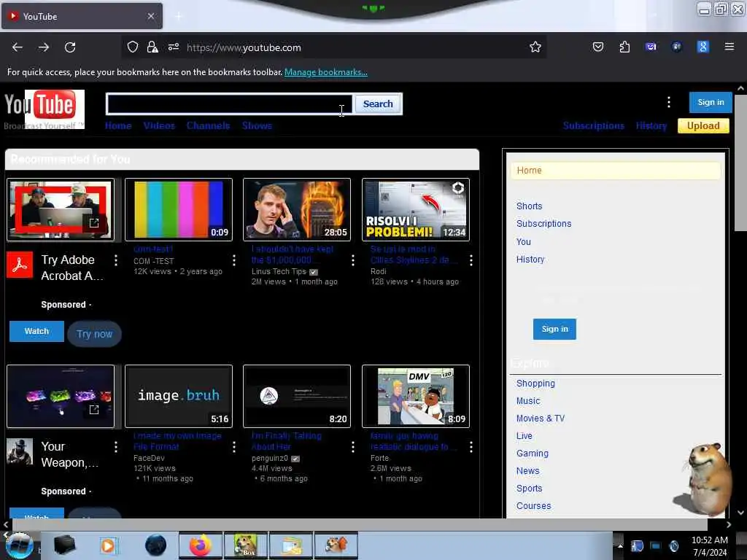Click the Windows Start orb
Viewport: 747px width, 560px height.
click(x=19, y=545)
